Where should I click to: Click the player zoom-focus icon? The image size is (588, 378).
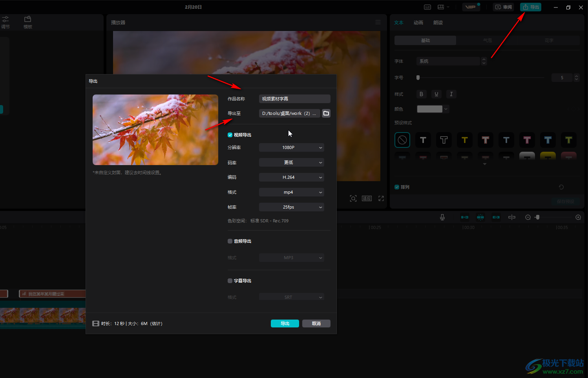(x=353, y=198)
